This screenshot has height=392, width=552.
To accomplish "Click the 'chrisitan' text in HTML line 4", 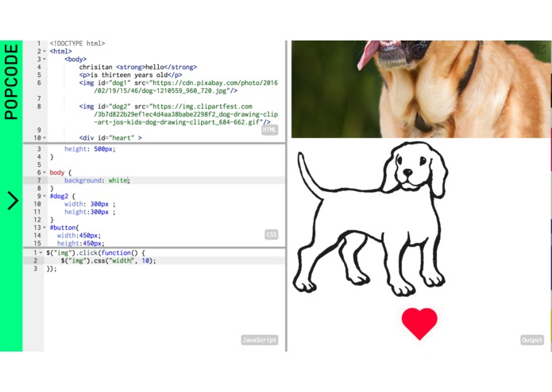I will (96, 67).
